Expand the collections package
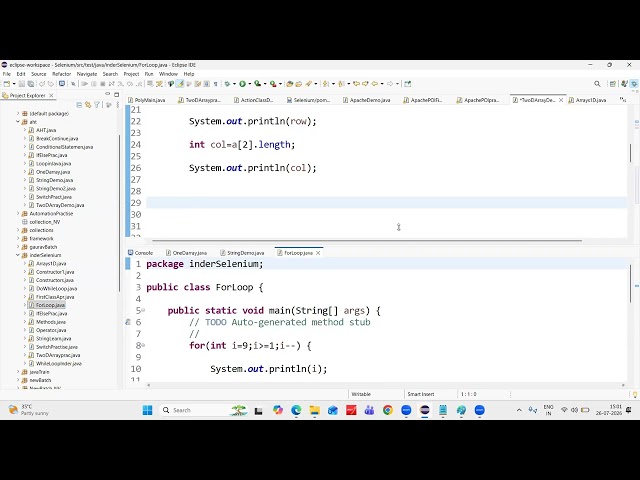Image resolution: width=640 pixels, height=480 pixels. click(x=18, y=230)
